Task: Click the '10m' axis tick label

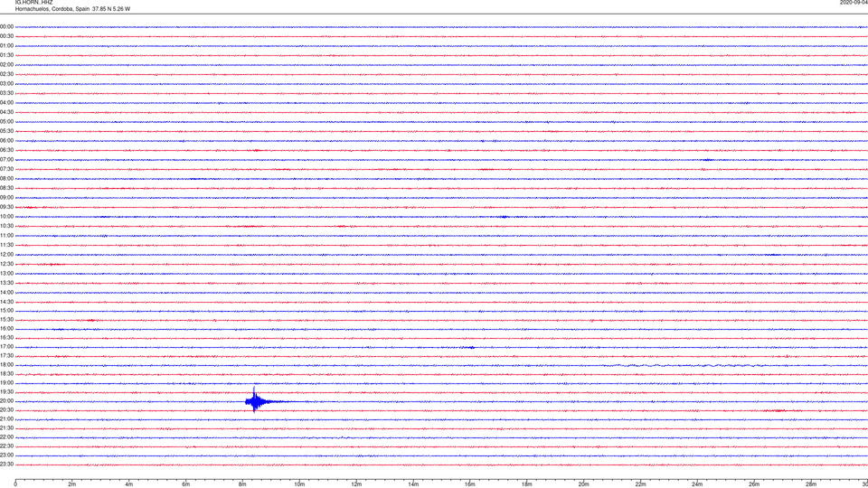Action: [299, 484]
